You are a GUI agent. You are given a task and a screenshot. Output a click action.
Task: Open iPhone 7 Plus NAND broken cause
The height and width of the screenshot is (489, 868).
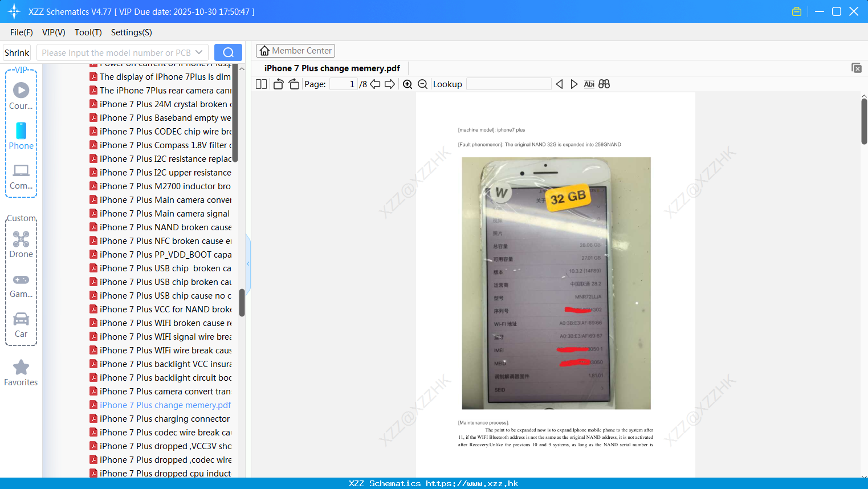point(160,227)
